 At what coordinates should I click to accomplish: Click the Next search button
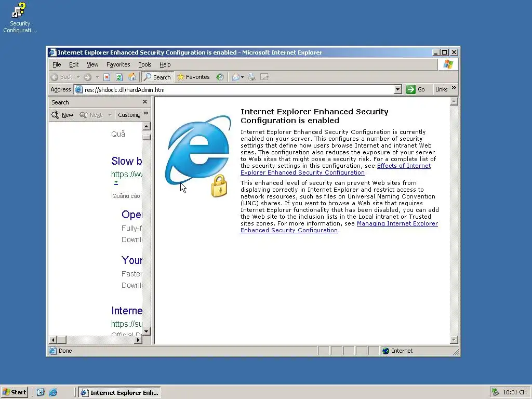tap(90, 115)
